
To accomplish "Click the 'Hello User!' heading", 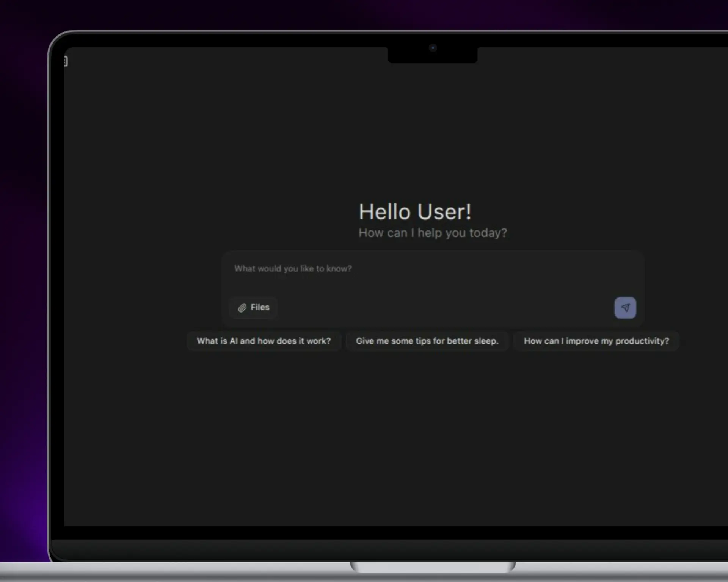I will [415, 212].
